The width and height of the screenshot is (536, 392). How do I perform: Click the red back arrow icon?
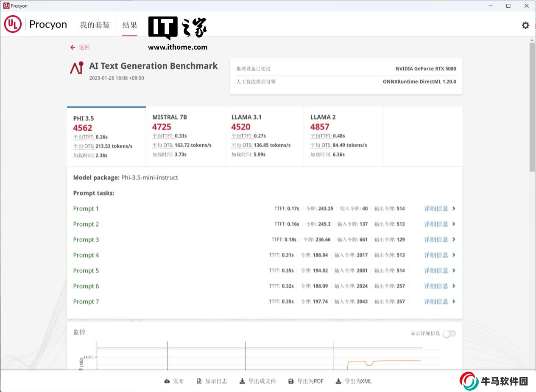73,47
